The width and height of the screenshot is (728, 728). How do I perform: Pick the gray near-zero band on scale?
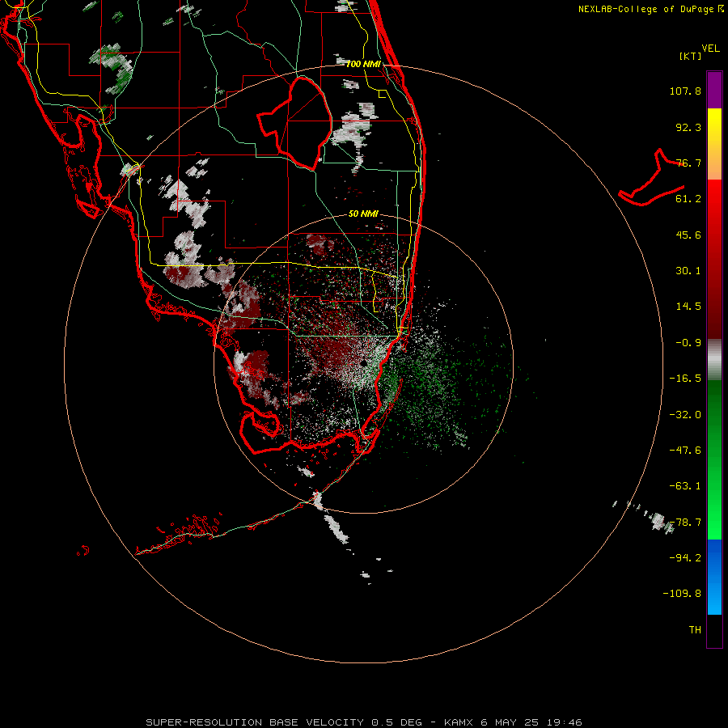[714, 360]
